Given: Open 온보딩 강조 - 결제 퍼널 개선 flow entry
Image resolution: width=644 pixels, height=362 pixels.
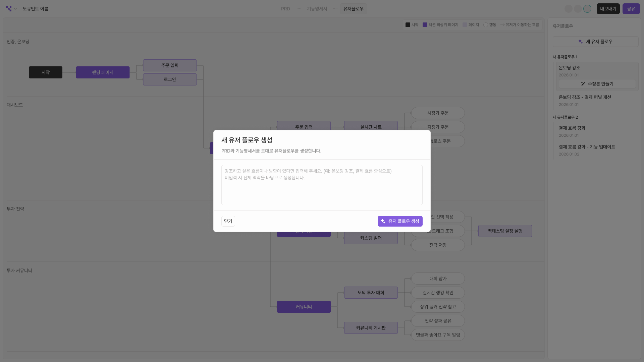Looking at the screenshot, I should [585, 97].
